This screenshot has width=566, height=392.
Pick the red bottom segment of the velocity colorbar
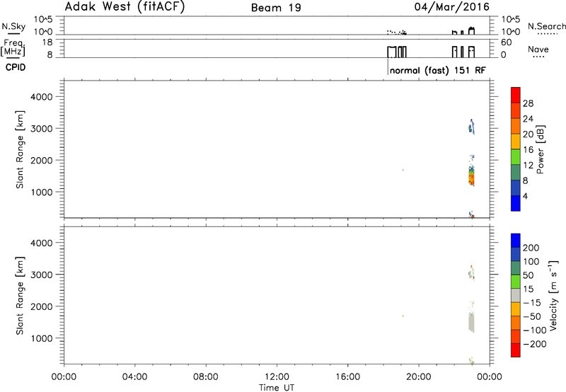516,350
